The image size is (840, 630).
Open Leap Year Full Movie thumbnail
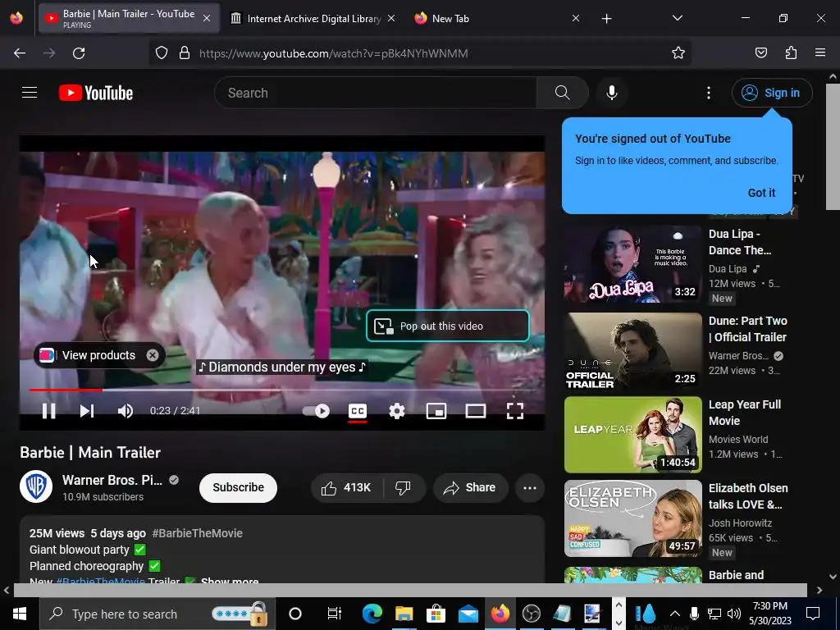click(x=632, y=435)
